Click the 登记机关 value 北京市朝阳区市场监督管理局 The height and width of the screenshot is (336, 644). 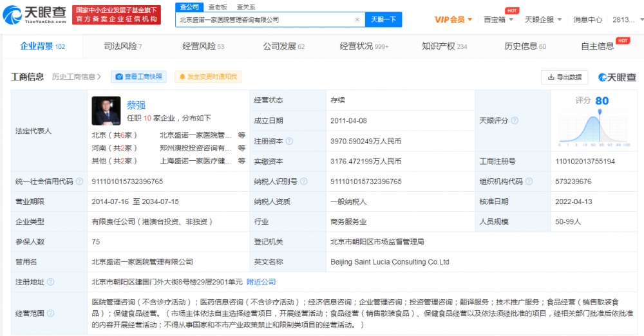[x=377, y=242]
